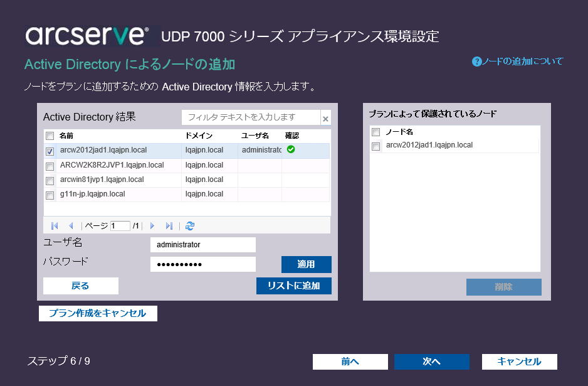Click the ノード名 column header text
This screenshot has width=588, height=386.
(x=399, y=132)
